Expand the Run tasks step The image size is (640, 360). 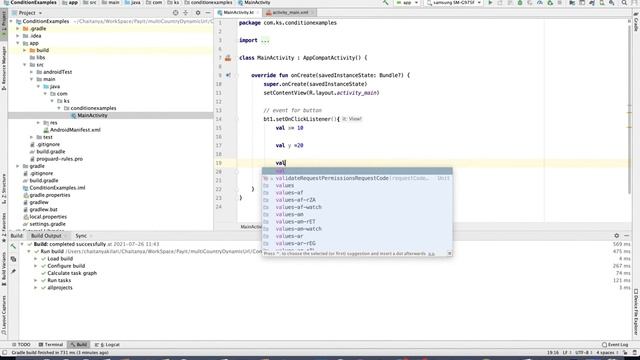tap(36, 280)
